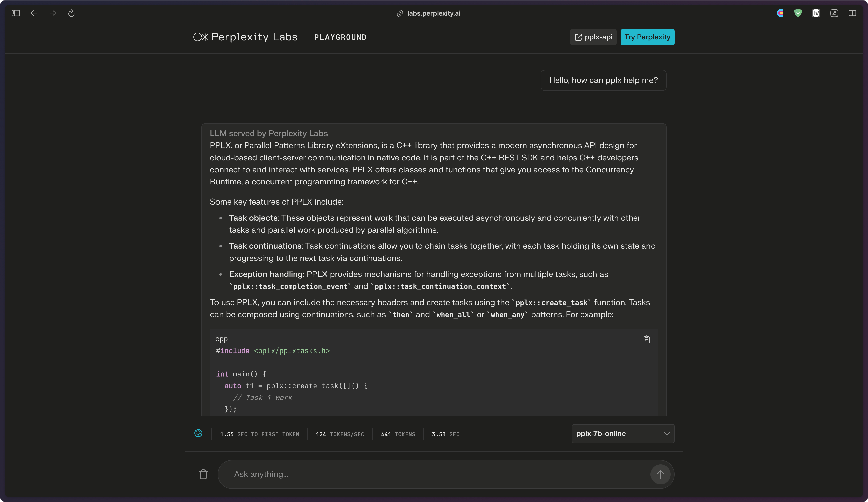Open the pplx-7b-online model dropdown
The height and width of the screenshot is (502, 868).
coord(617,433)
